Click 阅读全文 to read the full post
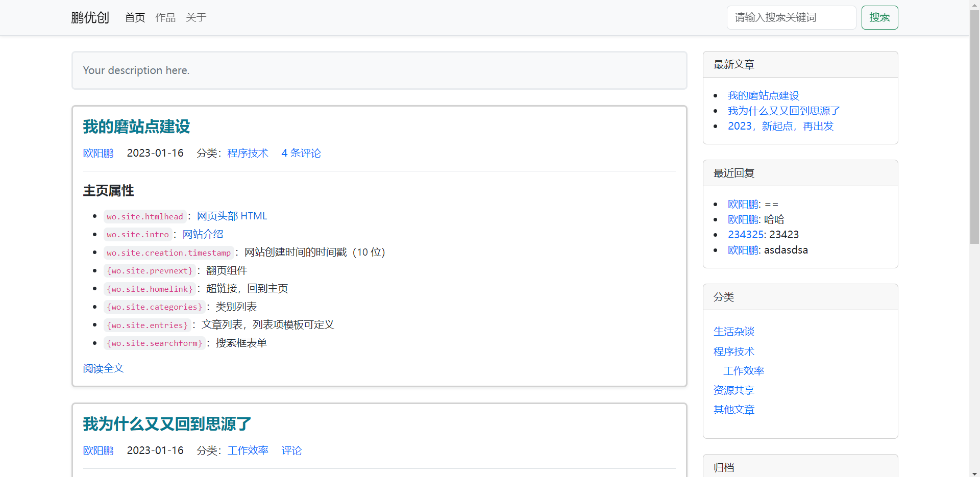This screenshot has width=980, height=477. pyautogui.click(x=103, y=368)
